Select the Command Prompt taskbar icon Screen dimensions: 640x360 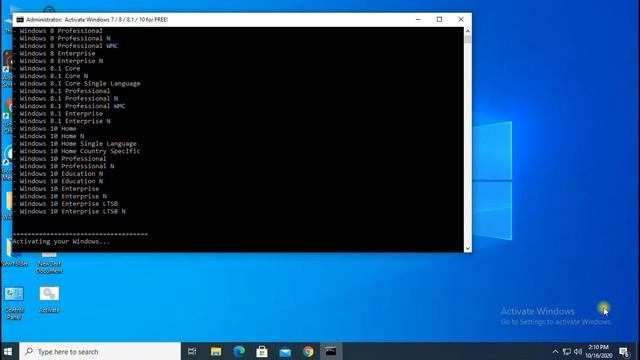point(331,351)
